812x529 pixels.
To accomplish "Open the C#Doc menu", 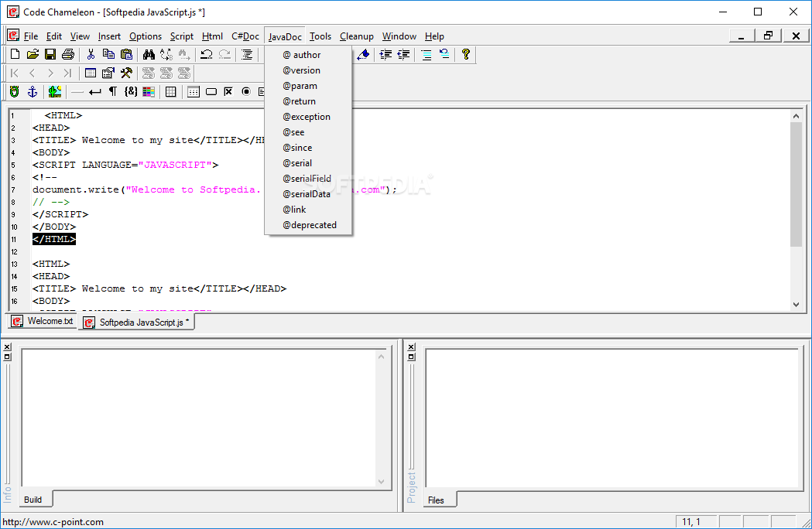I will 245,36.
